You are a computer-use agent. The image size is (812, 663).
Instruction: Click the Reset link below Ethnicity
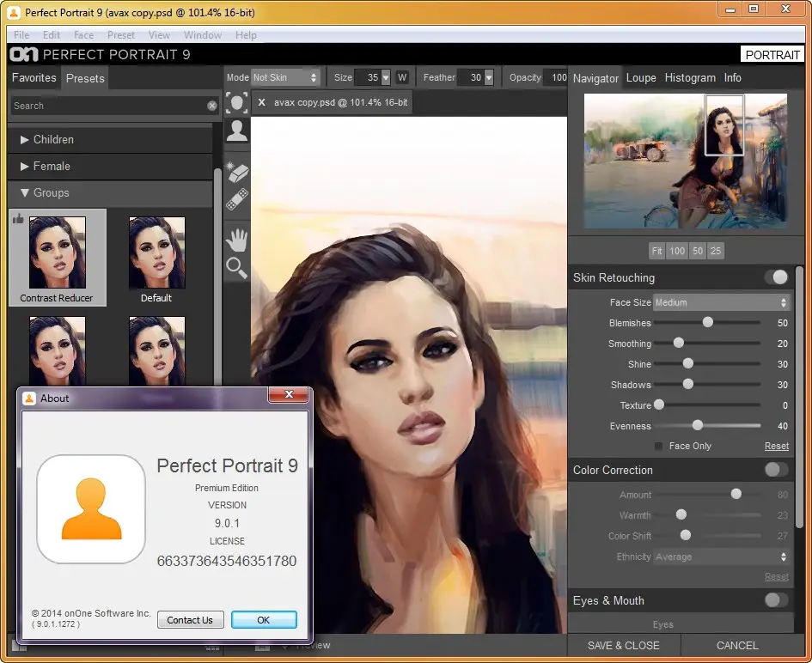coord(777,576)
